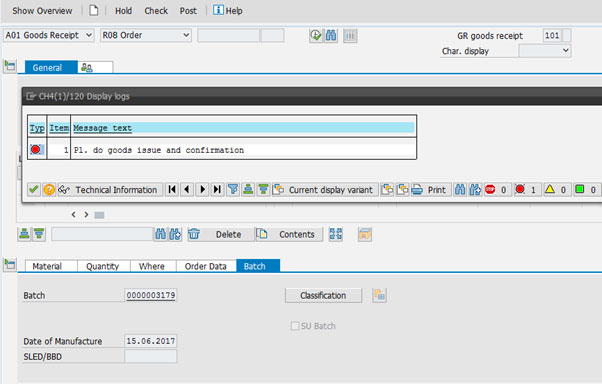Click find next beside the item search field
Image resolution: width=602 pixels, height=384 pixels.
coord(175,234)
